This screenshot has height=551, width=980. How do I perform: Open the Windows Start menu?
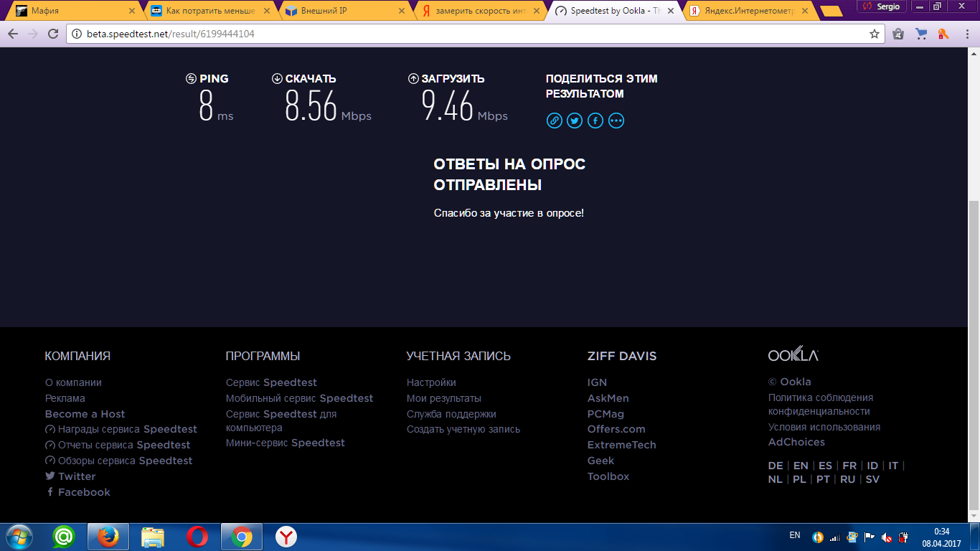click(x=18, y=537)
